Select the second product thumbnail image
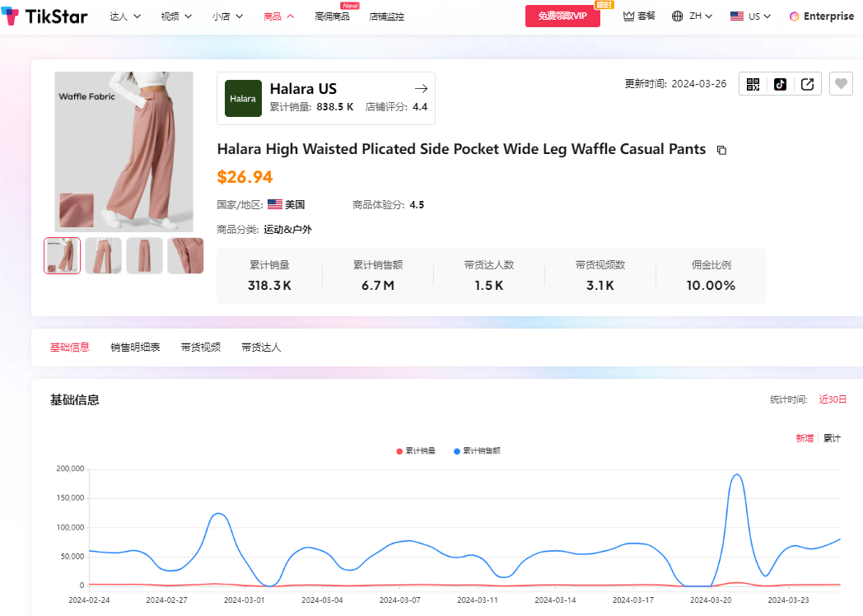Viewport: 863px width, 616px height. tap(103, 255)
